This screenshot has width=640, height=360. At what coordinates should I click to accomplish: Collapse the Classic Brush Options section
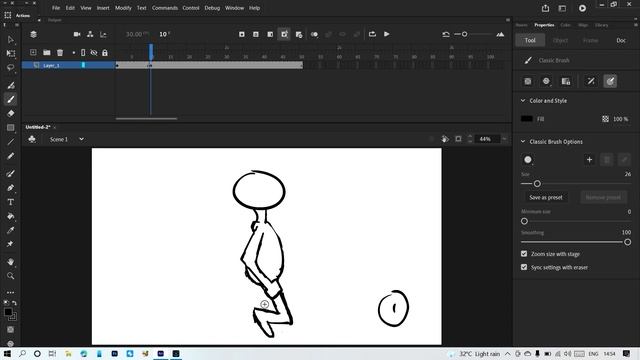pos(523,142)
